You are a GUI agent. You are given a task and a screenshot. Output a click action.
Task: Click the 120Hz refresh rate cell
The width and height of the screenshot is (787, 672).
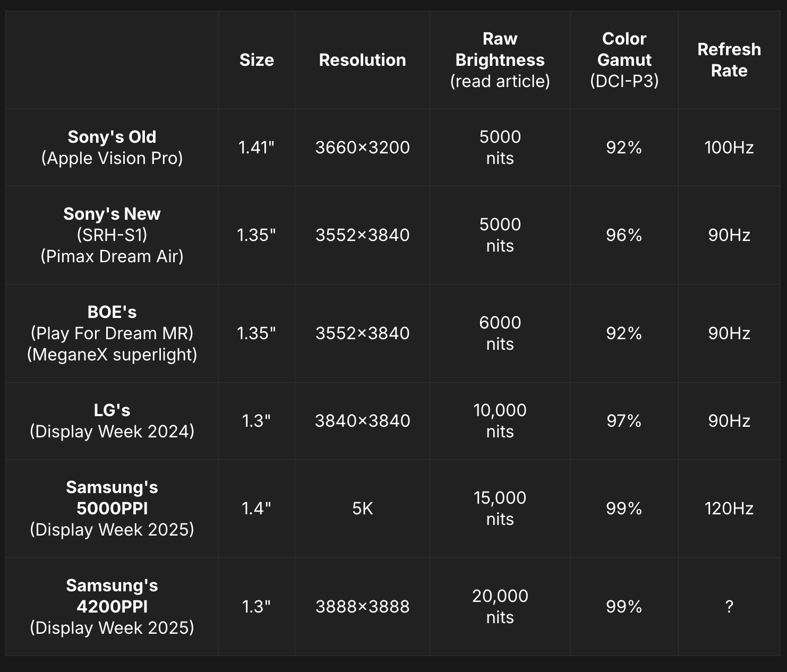point(729,509)
